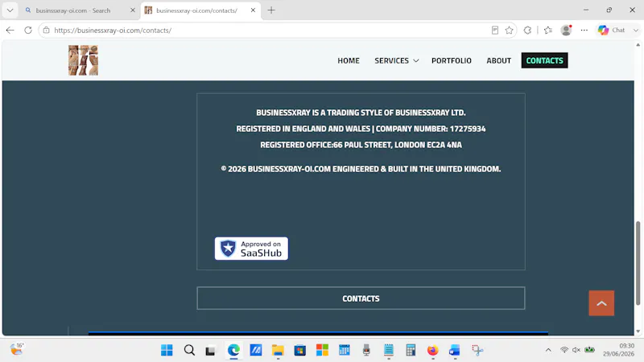The width and height of the screenshot is (644, 362).
Task: Open the CONTACTS nav button
Action: coord(545,60)
